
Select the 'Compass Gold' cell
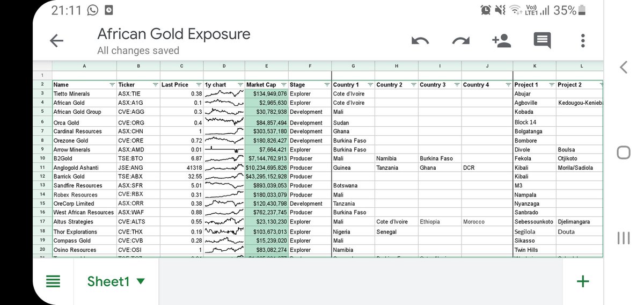[x=84, y=241]
